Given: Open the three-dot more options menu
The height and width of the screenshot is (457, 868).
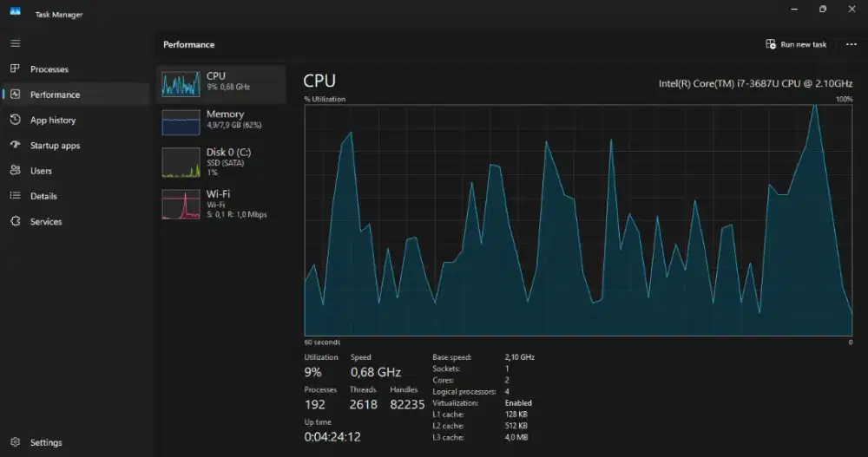Looking at the screenshot, I should 851,44.
